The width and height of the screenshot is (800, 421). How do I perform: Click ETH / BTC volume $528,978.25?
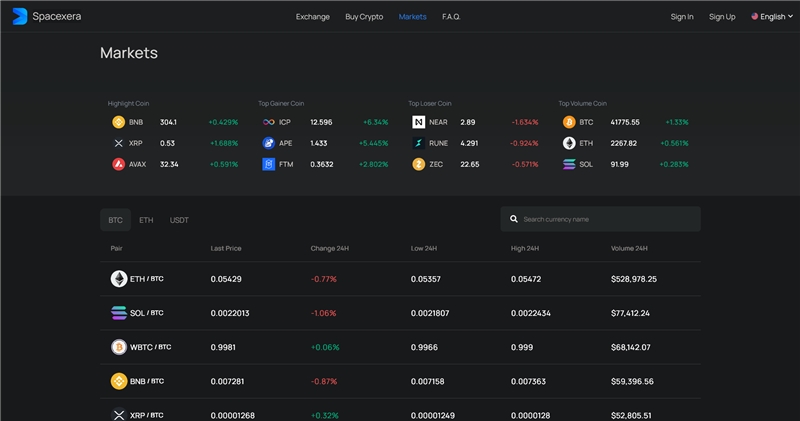pyautogui.click(x=634, y=279)
